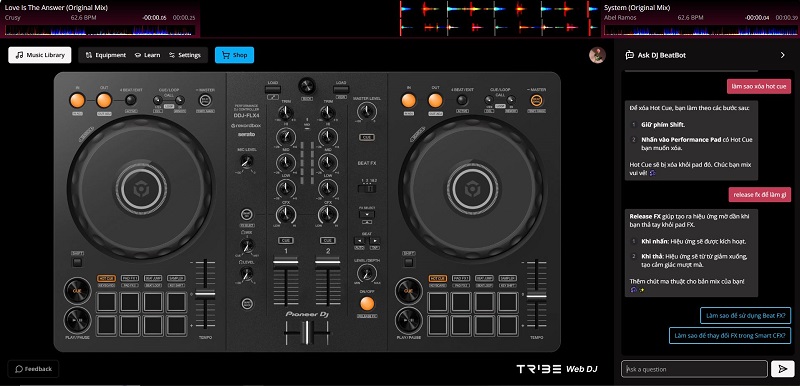Click channel 2 CFX knob
Image resolution: width=800 pixels, height=386 pixels.
click(328, 215)
